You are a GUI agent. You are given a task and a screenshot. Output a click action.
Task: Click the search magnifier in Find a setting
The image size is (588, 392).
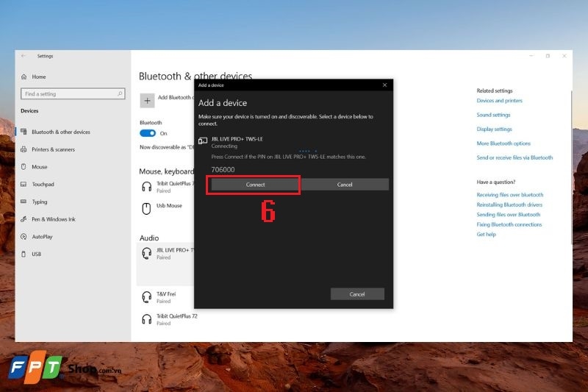120,94
